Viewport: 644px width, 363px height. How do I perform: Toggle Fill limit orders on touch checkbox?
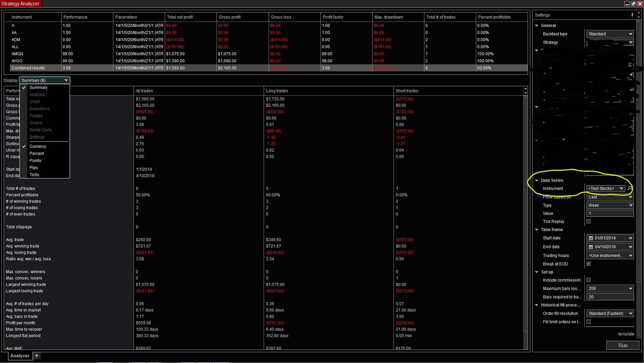[x=589, y=322]
